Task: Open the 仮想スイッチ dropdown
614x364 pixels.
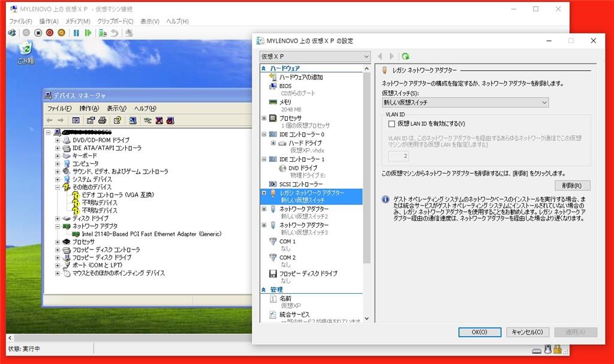Action: 465,103
